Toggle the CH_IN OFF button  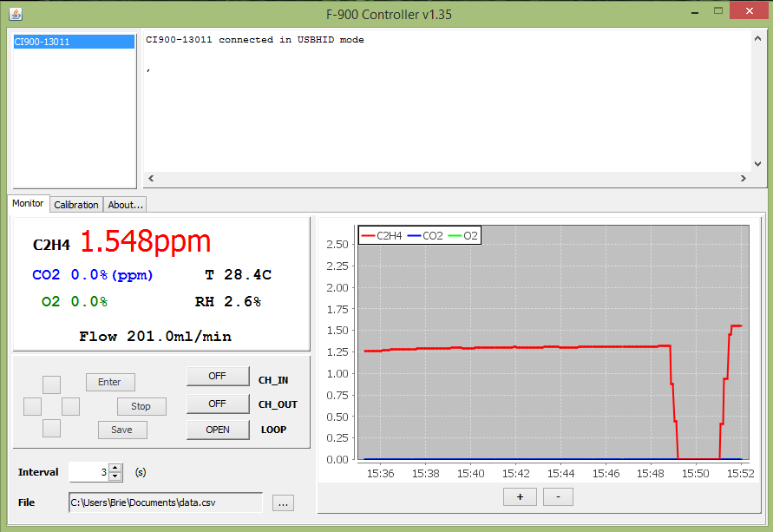(218, 376)
